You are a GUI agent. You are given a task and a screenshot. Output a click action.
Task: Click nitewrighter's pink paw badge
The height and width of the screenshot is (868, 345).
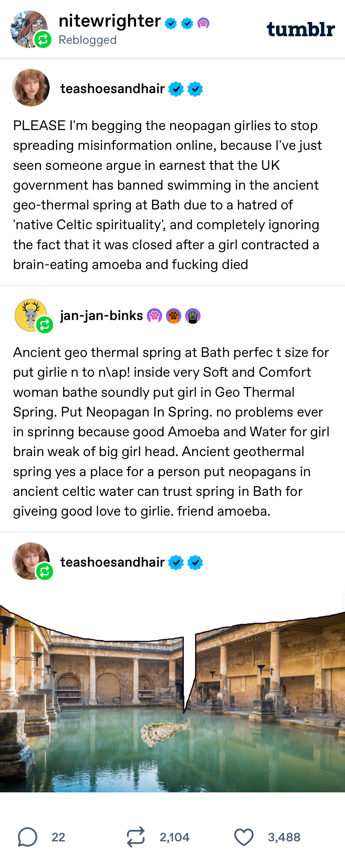[x=203, y=23]
